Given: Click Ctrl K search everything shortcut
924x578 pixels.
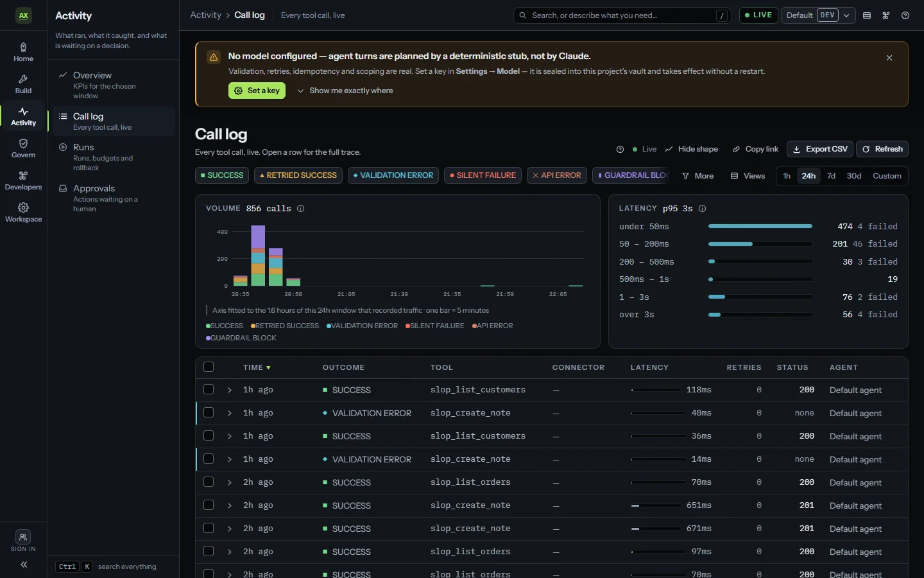Looking at the screenshot, I should pyautogui.click(x=107, y=566).
